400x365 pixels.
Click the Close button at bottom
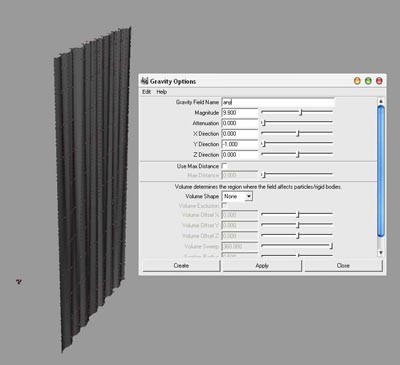click(343, 266)
